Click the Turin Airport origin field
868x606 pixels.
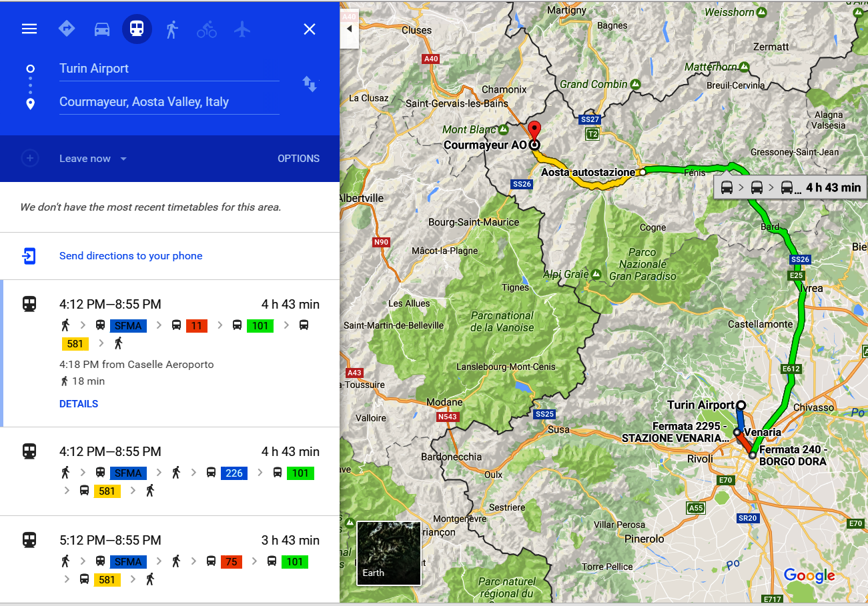tap(169, 69)
